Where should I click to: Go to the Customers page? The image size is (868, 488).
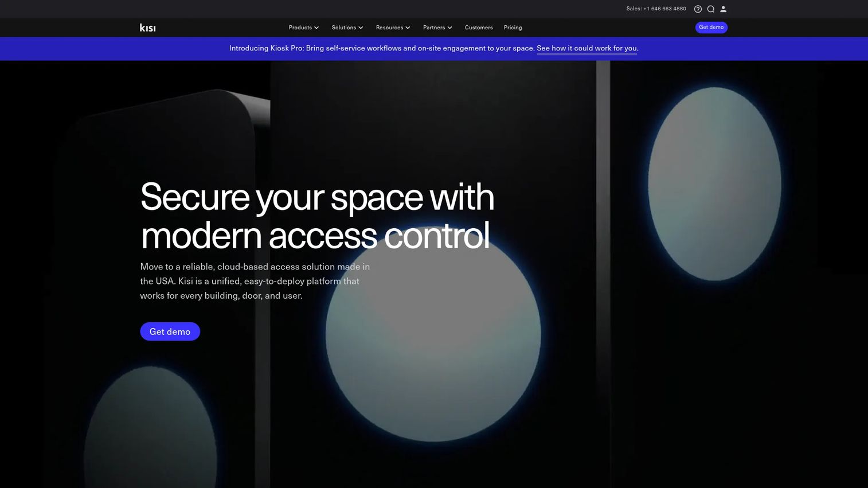coord(479,28)
